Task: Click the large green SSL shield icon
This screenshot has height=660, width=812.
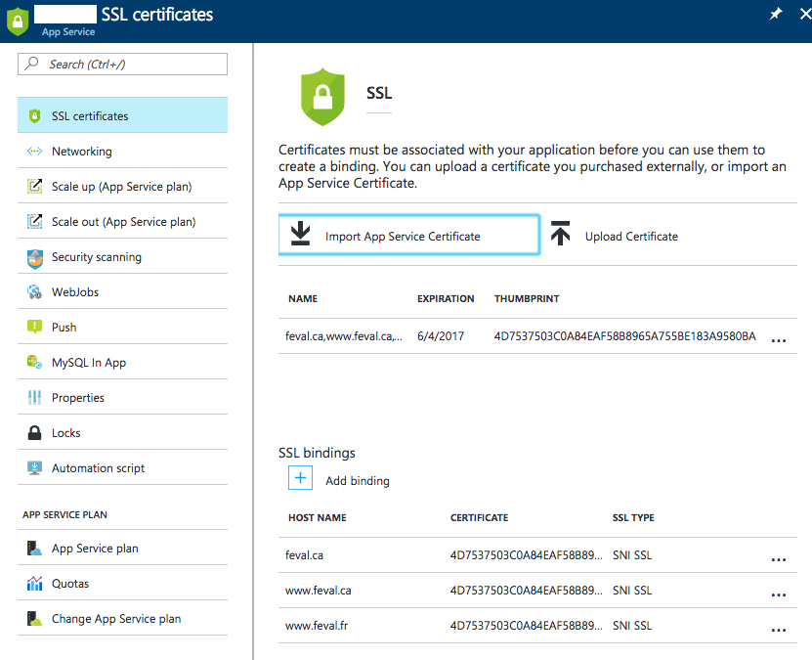Action: point(322,97)
